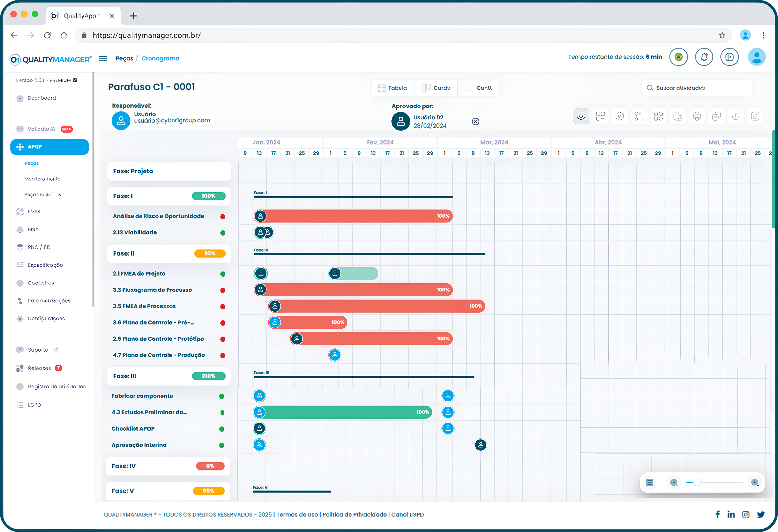Image resolution: width=778 pixels, height=532 pixels.
Task: Toggle the hamburger menu to collapse sidebar
Action: [x=103, y=58]
